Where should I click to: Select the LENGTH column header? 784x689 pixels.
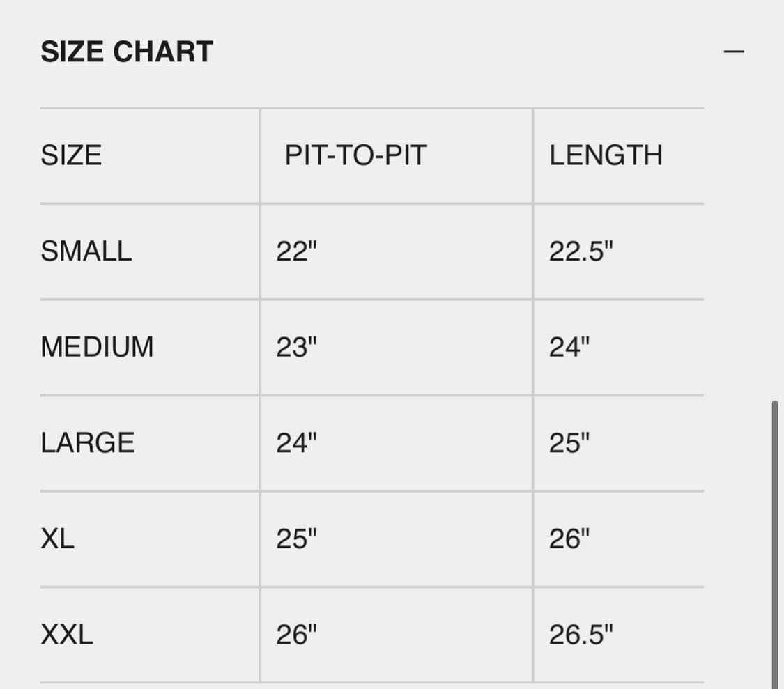pos(606,155)
